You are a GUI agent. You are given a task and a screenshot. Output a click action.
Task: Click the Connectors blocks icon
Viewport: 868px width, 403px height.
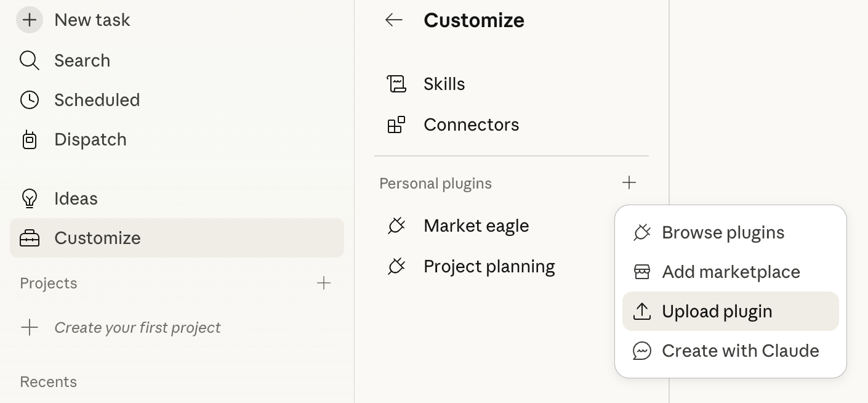coord(397,124)
